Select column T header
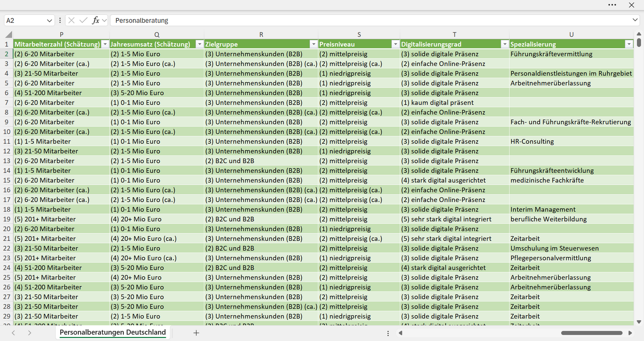644x341 pixels. pyautogui.click(x=455, y=35)
